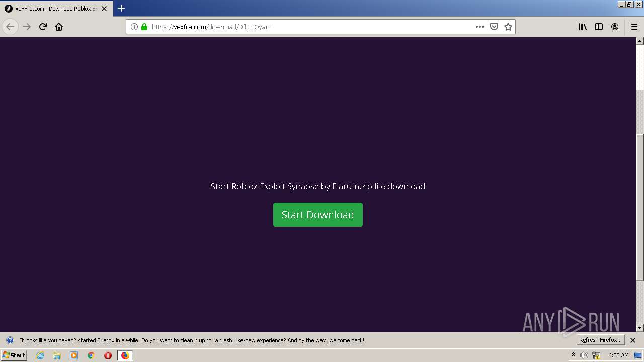
Task: Open the Windows Start menu
Action: (x=14, y=355)
